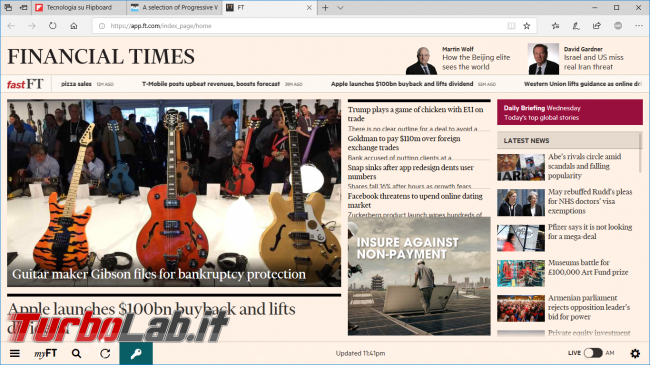
Task: Open Guitar maker Gibson bankruptcy story
Action: 174,193
